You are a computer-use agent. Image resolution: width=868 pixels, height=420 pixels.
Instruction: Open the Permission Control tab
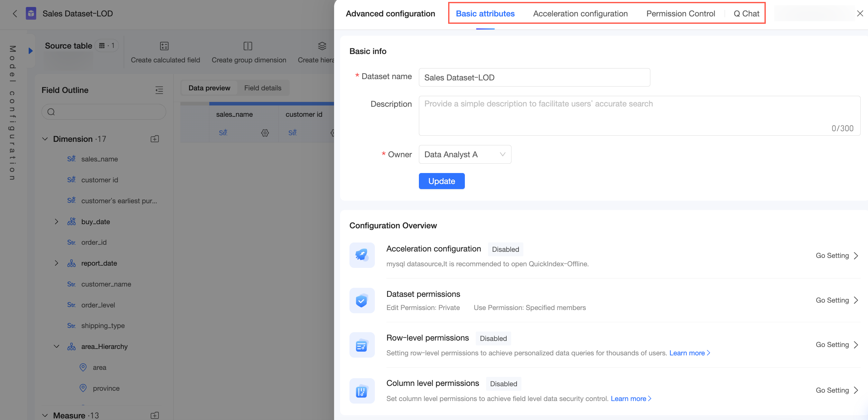coord(680,14)
